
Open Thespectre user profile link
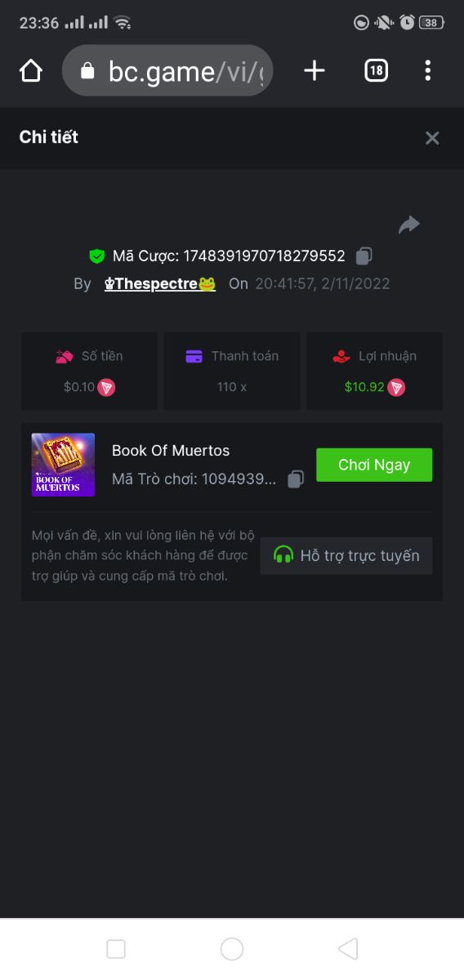pyautogui.click(x=160, y=284)
